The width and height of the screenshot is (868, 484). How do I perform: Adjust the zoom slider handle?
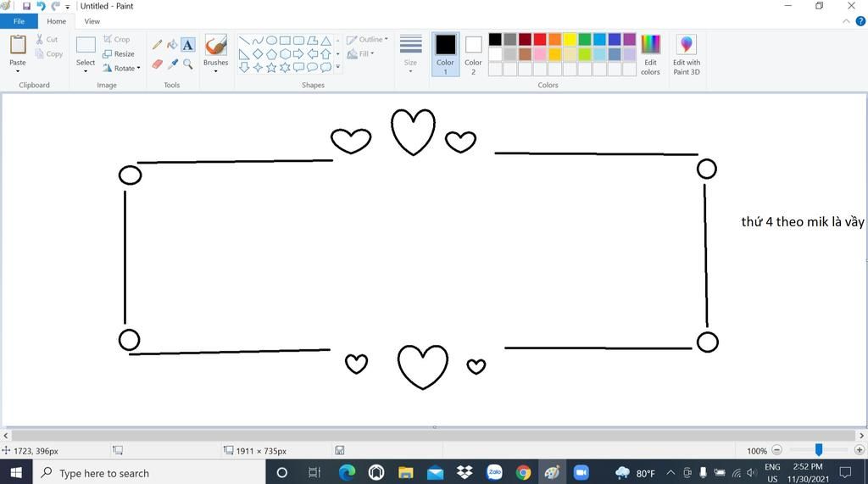(819, 449)
